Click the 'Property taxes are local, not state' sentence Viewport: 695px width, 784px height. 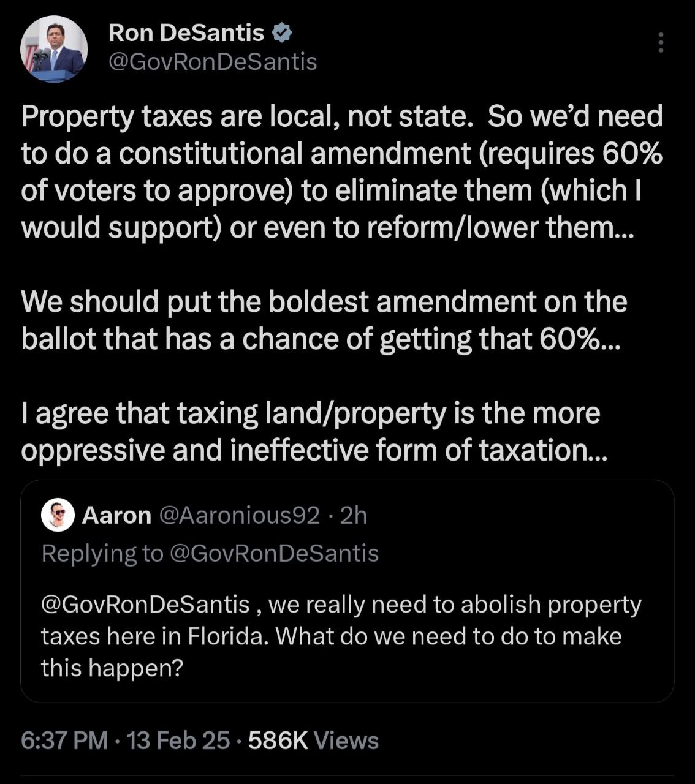point(245,116)
